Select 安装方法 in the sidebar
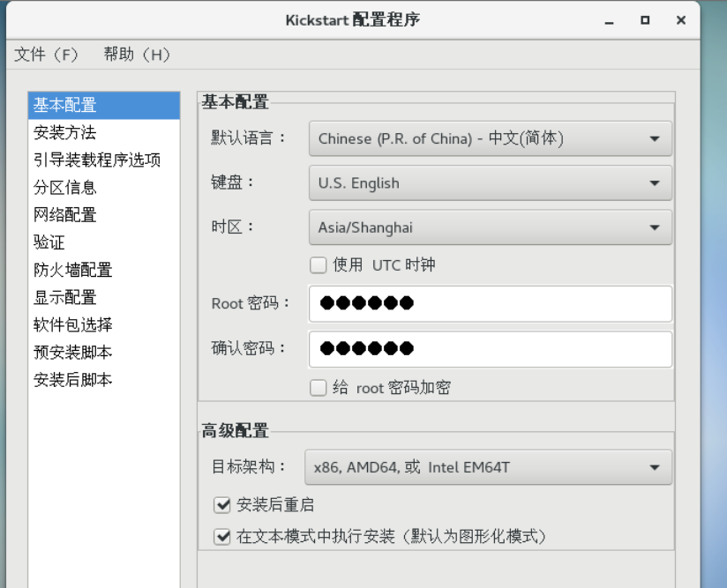 pos(104,132)
